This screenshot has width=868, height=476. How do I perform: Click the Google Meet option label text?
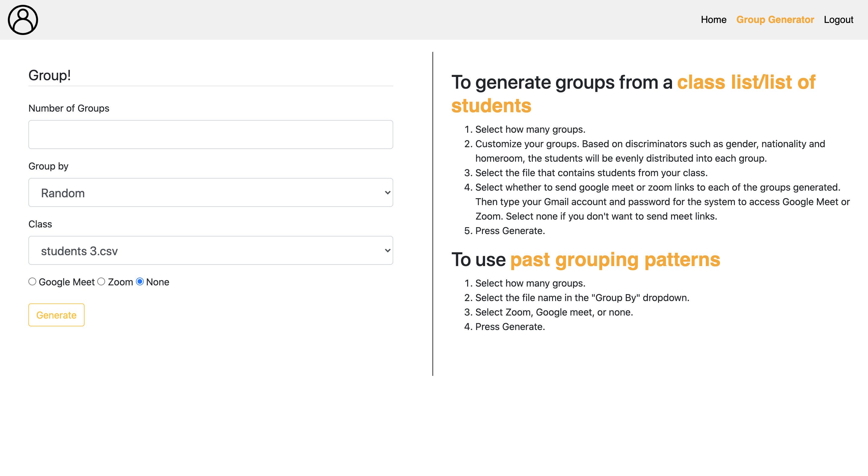tap(66, 282)
